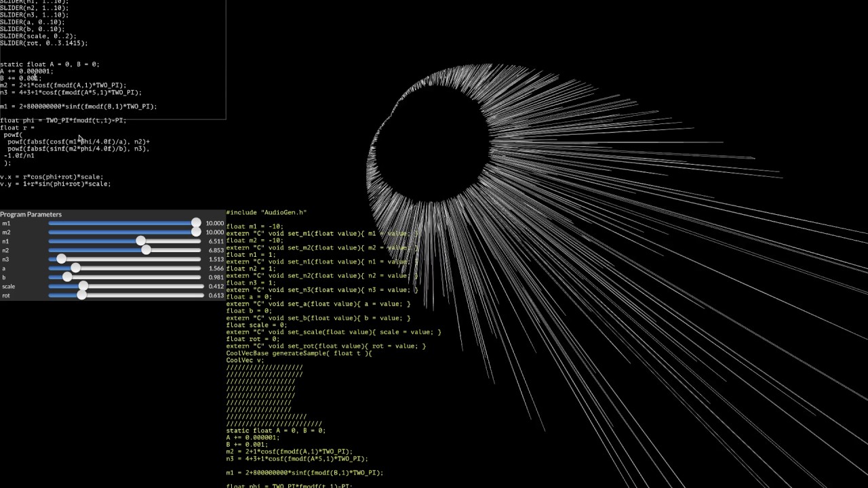This screenshot has height=488, width=868.
Task: Click the #include "AudioGen.h" line
Action: click(267, 212)
